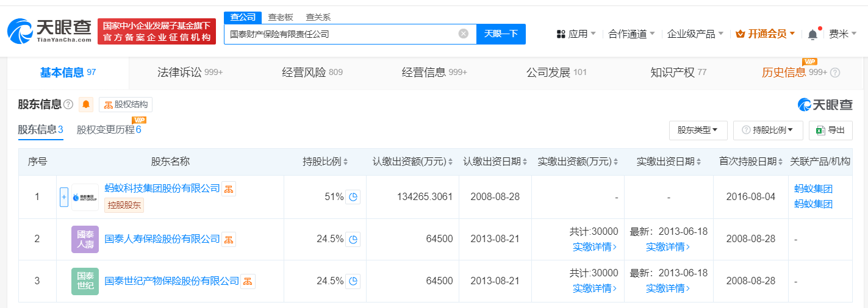868x308 pixels.
Task: Open the 开通会员 membership menu
Action: pos(766,34)
